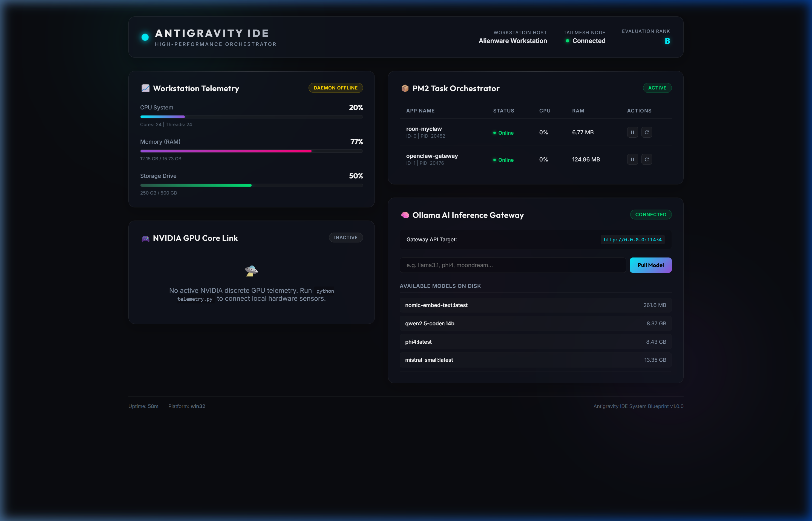812x521 pixels.
Task: Select the phi4:latest model row
Action: coord(535,342)
